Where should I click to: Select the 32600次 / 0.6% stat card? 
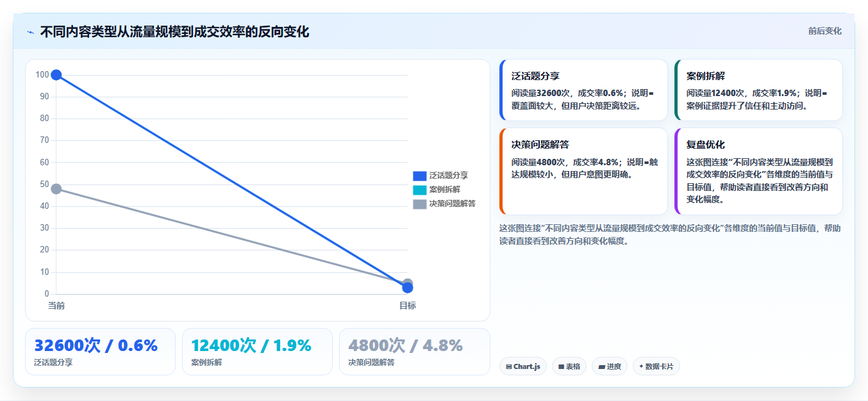100,352
